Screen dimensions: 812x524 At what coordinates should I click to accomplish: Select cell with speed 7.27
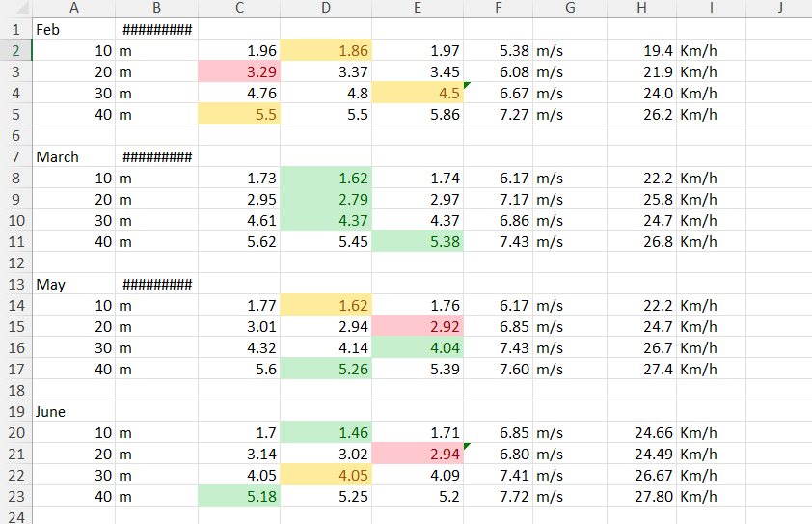[x=499, y=114]
